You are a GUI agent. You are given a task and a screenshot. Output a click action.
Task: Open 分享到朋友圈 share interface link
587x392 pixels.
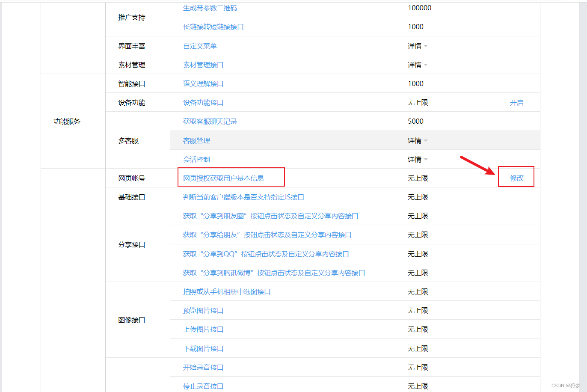(x=270, y=216)
